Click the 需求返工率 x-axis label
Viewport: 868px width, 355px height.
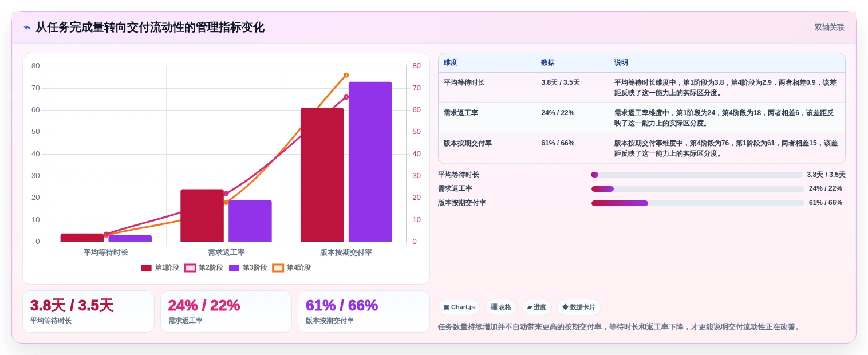(x=226, y=253)
